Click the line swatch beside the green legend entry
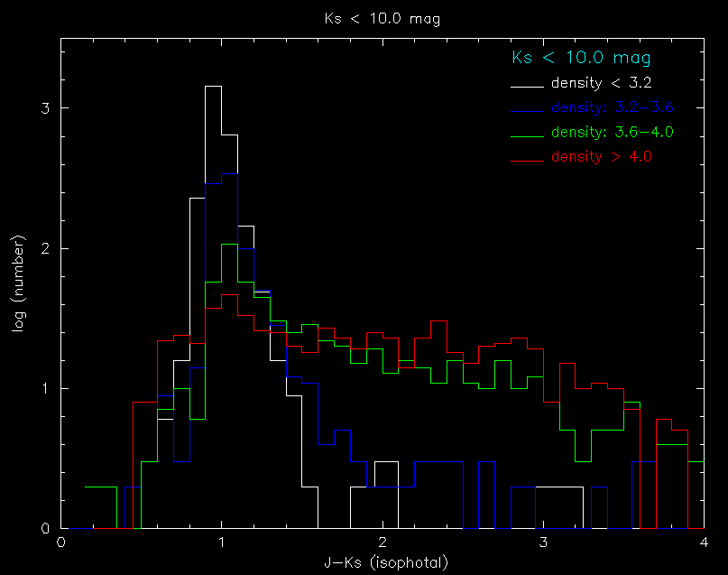The width and height of the screenshot is (728, 575). coord(528,135)
